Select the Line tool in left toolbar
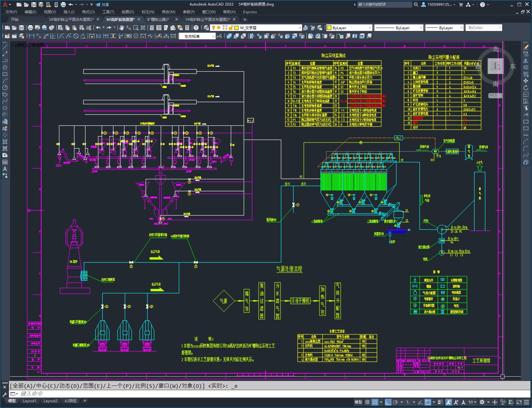Viewport: 532px width, 408px height. click(5, 47)
